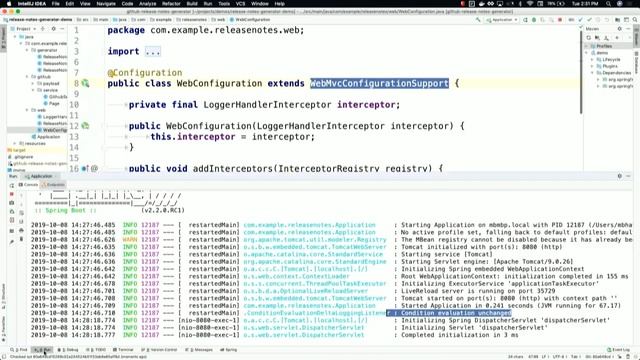
Task: Click the rerun icon in Run panel
Action: 11,185
